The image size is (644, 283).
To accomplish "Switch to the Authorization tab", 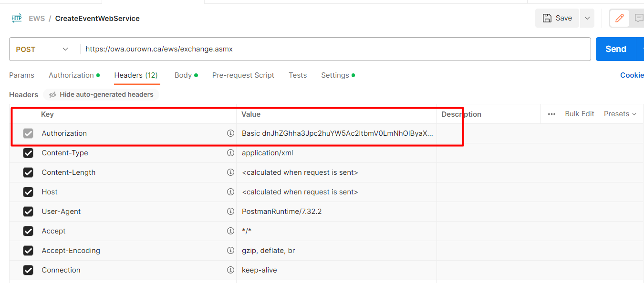I will (x=74, y=75).
